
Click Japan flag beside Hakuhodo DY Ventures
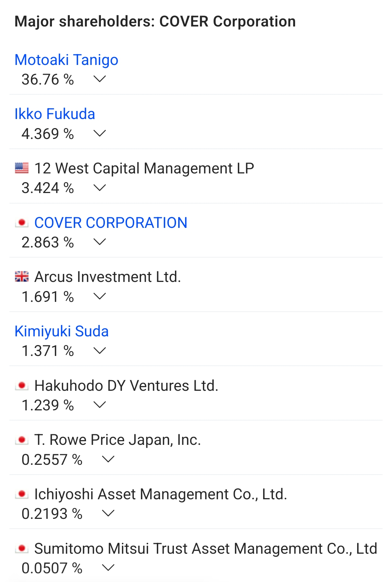(22, 385)
